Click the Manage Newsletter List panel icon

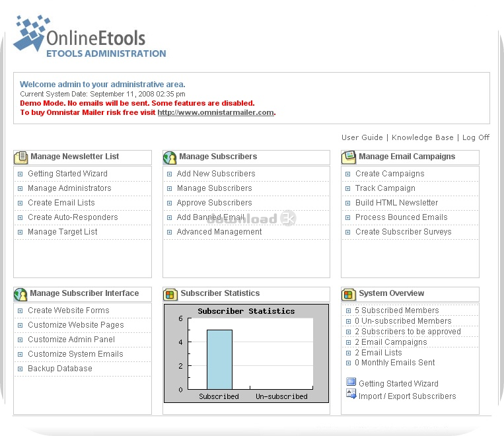[x=21, y=157]
